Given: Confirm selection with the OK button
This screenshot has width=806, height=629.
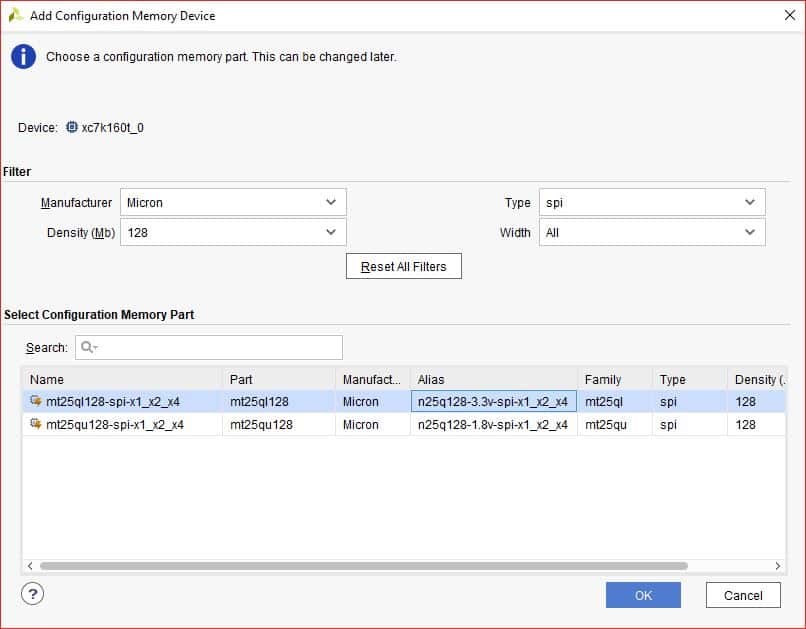Looking at the screenshot, I should pos(643,595).
